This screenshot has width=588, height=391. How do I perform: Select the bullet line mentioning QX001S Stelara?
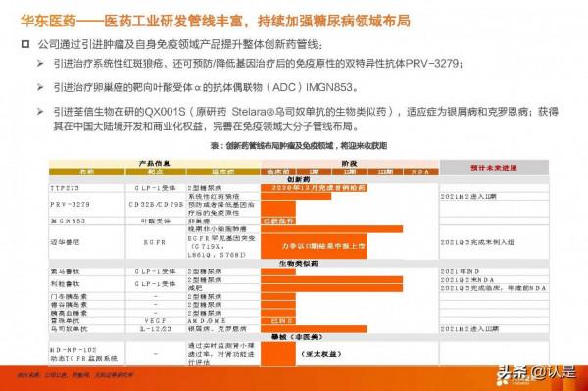[x=306, y=112]
